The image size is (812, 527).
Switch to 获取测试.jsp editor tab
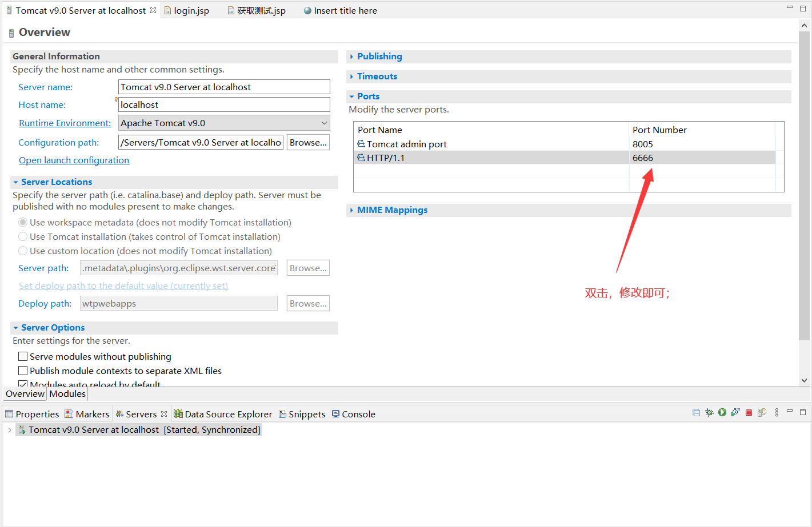coord(256,10)
